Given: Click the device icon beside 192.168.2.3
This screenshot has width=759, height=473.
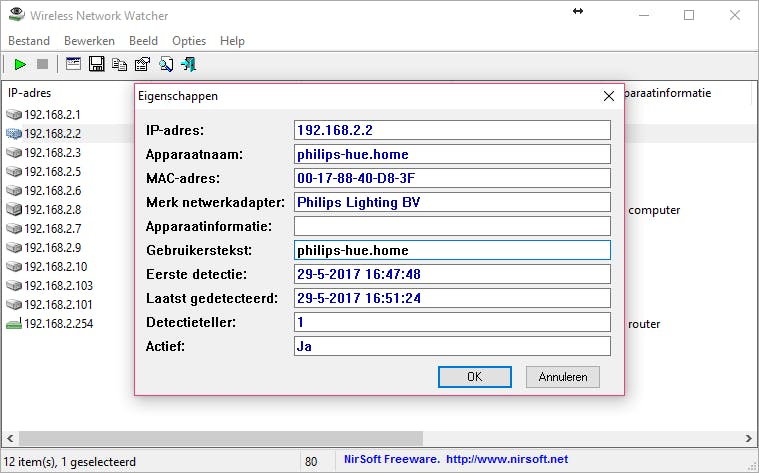Looking at the screenshot, I should pyautogui.click(x=14, y=153).
